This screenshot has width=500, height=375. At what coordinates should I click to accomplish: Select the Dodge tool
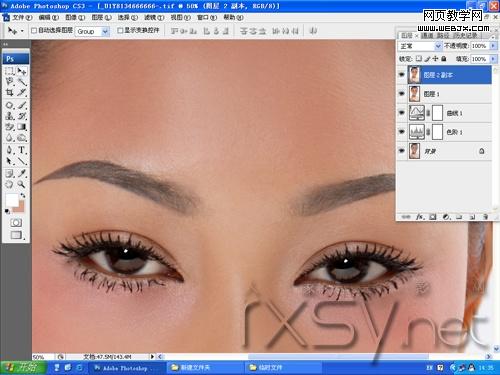click(x=22, y=137)
